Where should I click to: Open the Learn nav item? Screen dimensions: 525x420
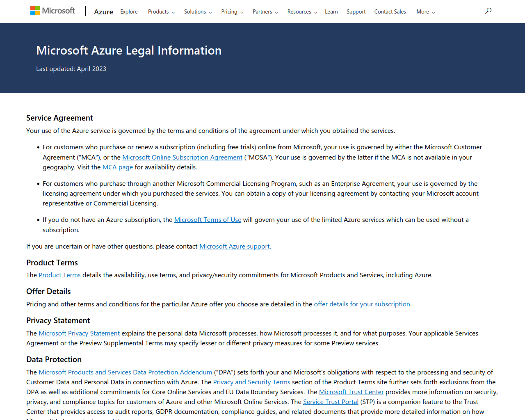(331, 11)
